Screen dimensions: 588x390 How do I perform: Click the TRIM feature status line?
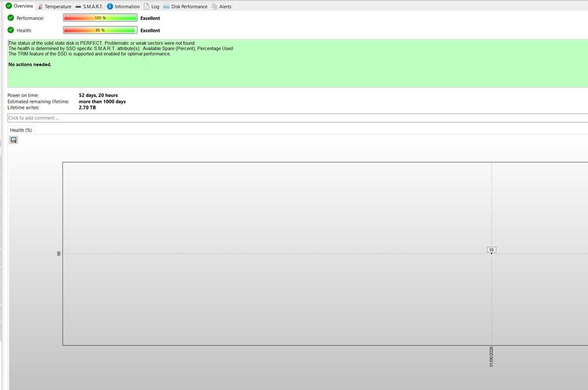point(89,54)
